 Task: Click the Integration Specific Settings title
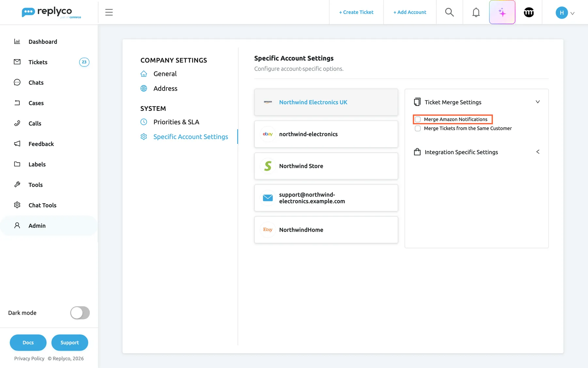click(x=461, y=152)
